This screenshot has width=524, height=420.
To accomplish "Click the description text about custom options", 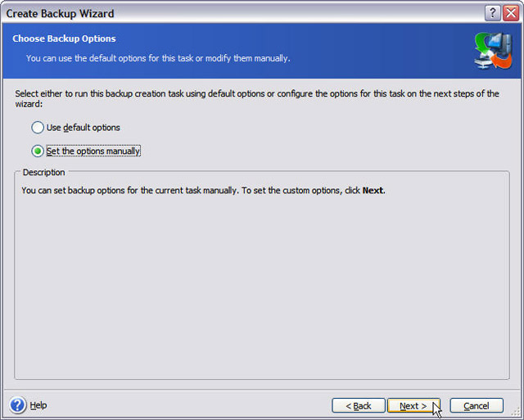I will [x=203, y=191].
